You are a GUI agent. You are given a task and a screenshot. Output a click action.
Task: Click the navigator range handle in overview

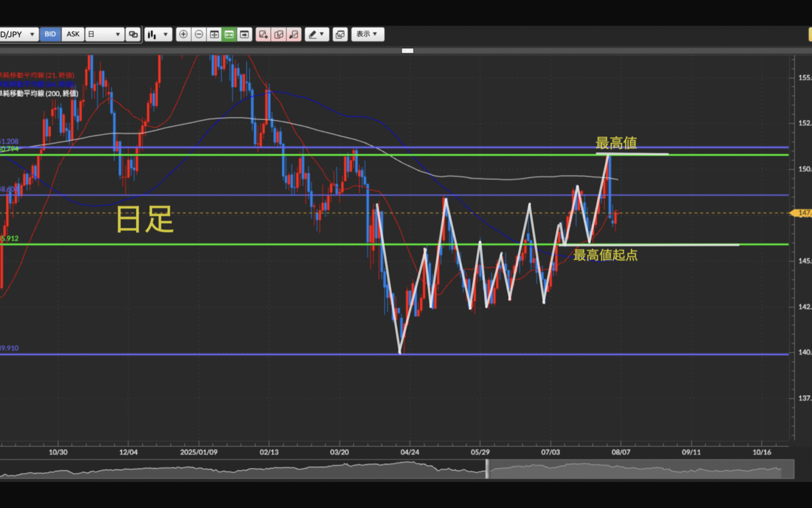tap(488, 468)
